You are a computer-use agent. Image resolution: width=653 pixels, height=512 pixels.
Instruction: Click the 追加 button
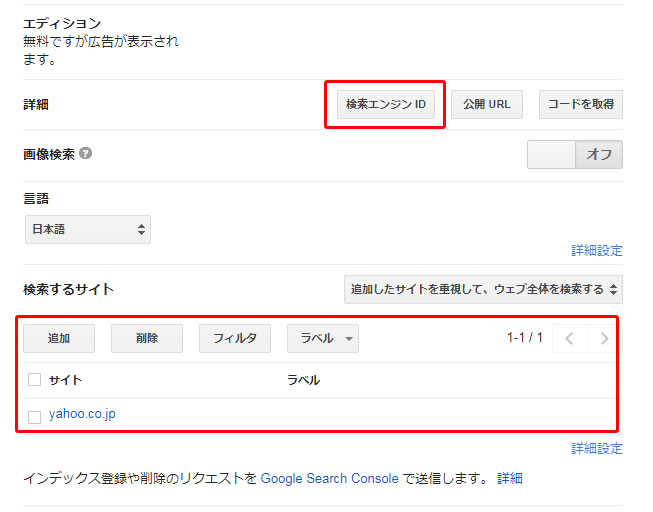(x=59, y=338)
